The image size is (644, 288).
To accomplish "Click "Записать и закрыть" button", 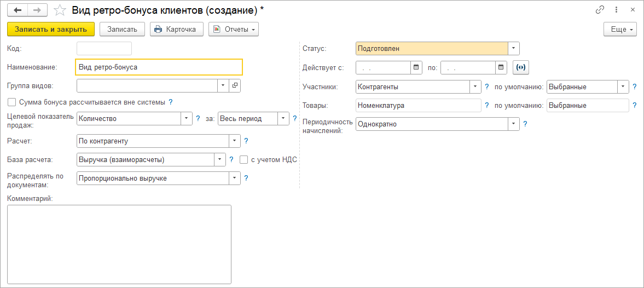I will (x=51, y=29).
